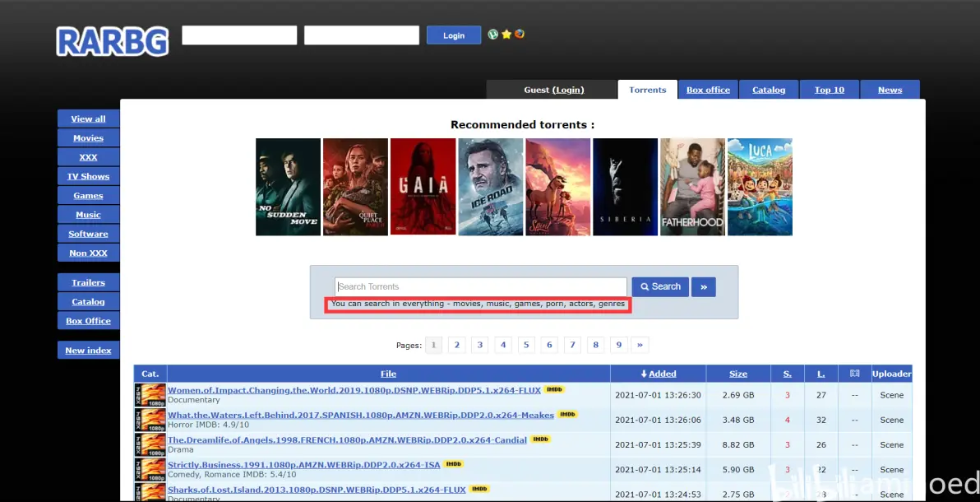The width and height of the screenshot is (980, 502).
Task: Select Movies in the sidebar
Action: coord(88,137)
